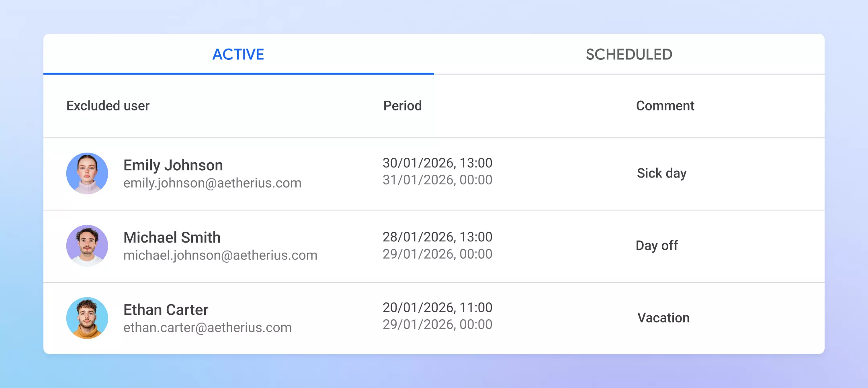Select the Michael Smith name
This screenshot has width=868, height=388.
pyautogui.click(x=172, y=237)
